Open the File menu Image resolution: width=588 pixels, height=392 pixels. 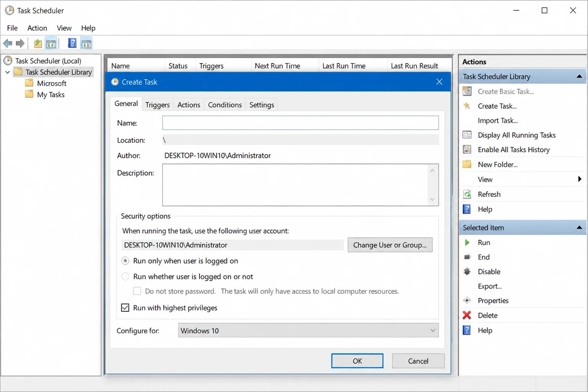[x=12, y=28]
